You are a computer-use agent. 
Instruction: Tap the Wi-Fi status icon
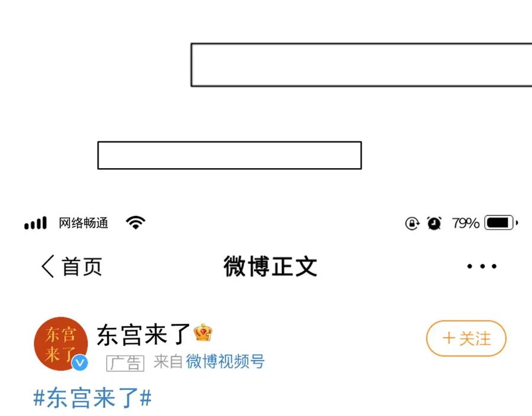coord(136,222)
